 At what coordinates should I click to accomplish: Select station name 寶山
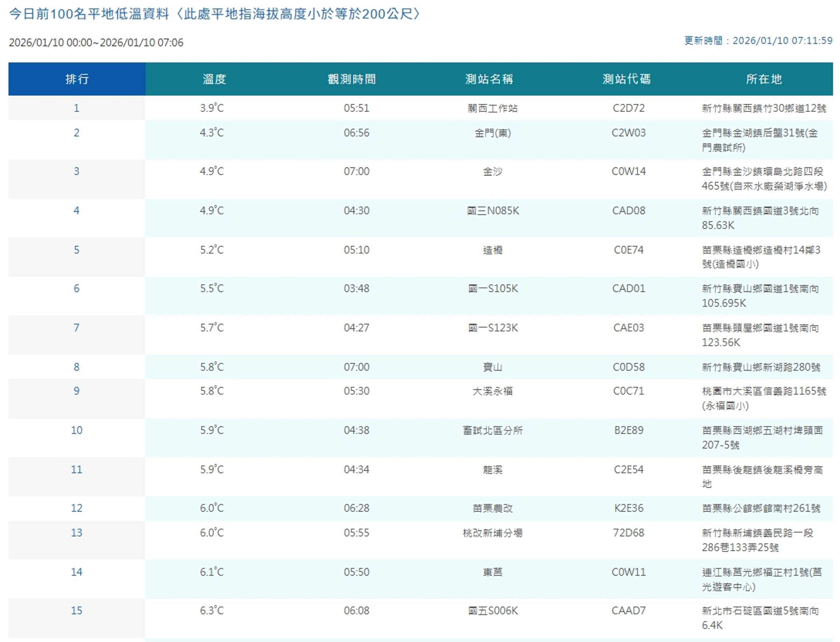pos(492,367)
